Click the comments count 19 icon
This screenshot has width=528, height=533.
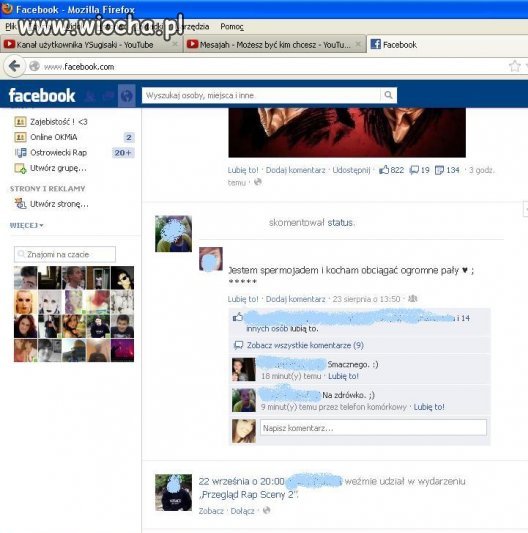pos(414,170)
